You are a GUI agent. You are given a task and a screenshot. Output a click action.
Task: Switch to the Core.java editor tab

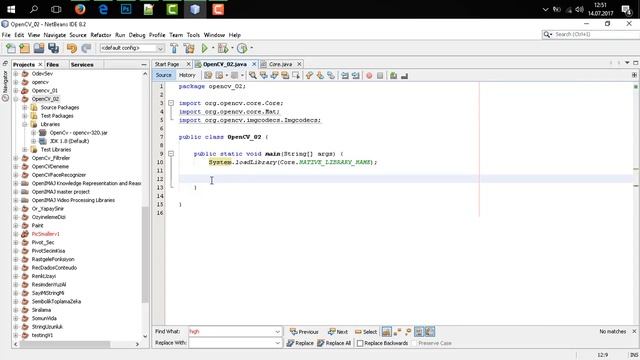coord(280,64)
